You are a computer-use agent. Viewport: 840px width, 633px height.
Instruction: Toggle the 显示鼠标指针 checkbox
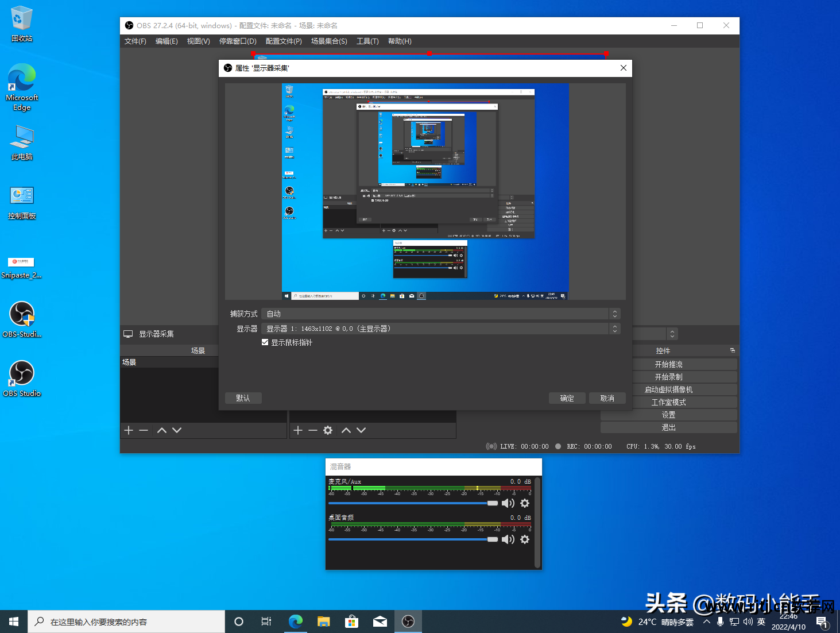coord(265,342)
